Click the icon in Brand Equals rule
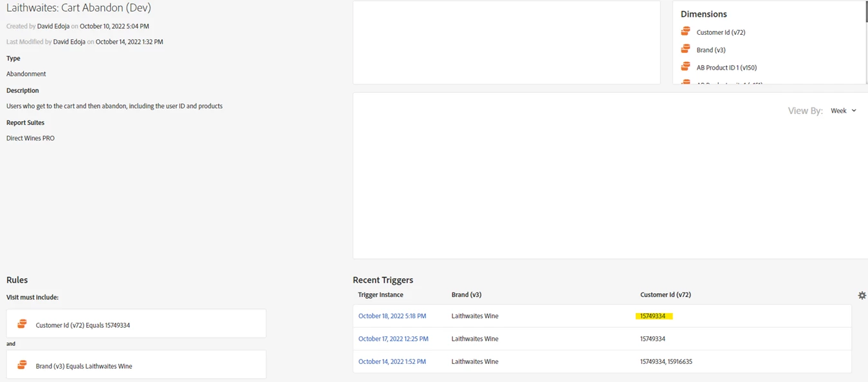This screenshot has height=382, width=868. pos(23,365)
